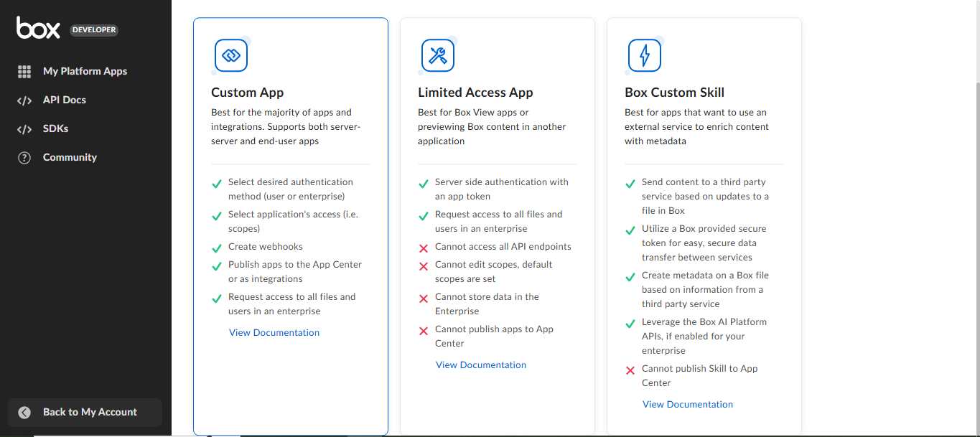Image resolution: width=980 pixels, height=437 pixels.
Task: Click the back arrow icon near My Account
Action: point(24,413)
